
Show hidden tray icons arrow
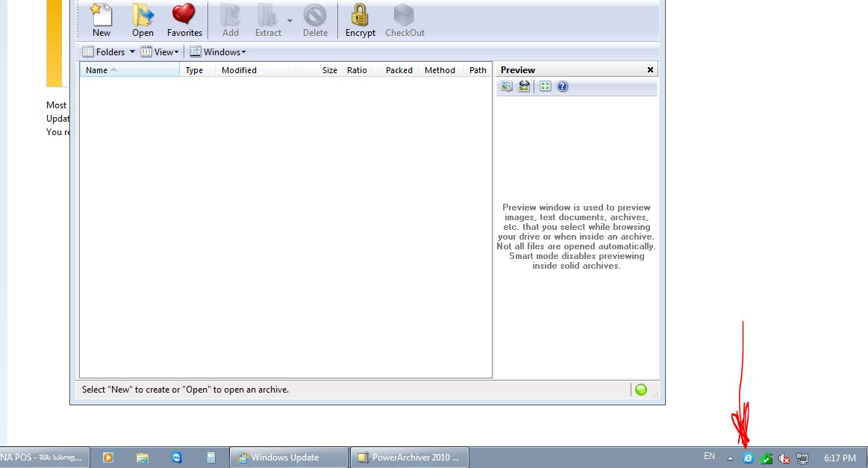tap(730, 458)
